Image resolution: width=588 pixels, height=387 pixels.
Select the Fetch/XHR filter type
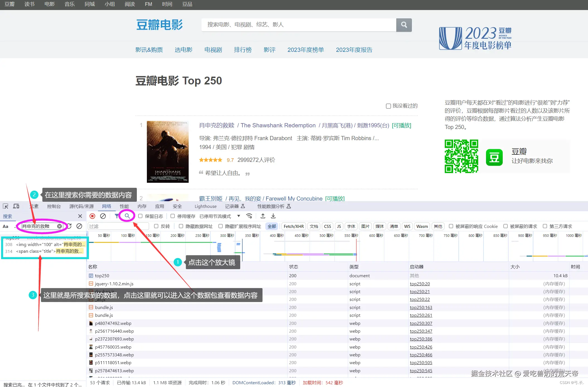tap(293, 226)
